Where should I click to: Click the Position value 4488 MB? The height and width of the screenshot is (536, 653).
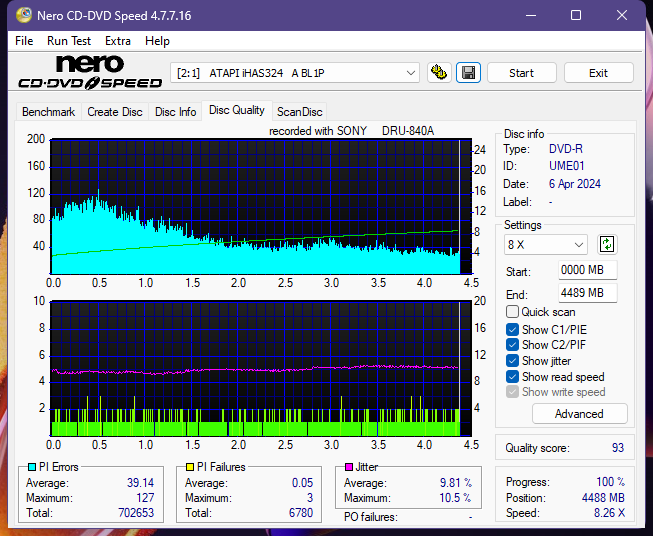point(603,498)
